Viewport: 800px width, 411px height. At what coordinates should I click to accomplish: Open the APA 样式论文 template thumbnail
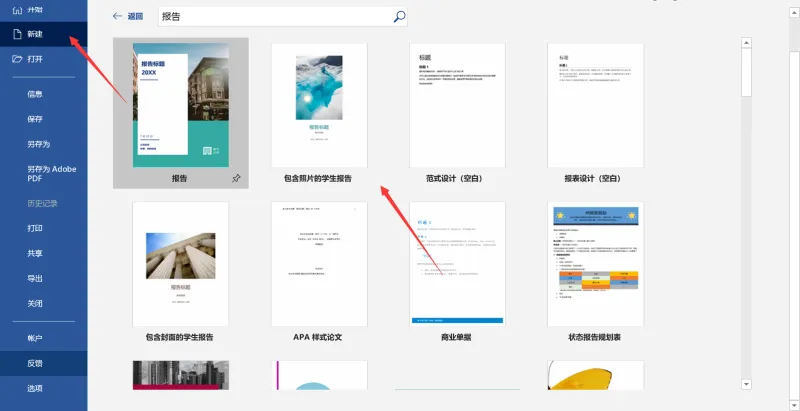[x=319, y=264]
